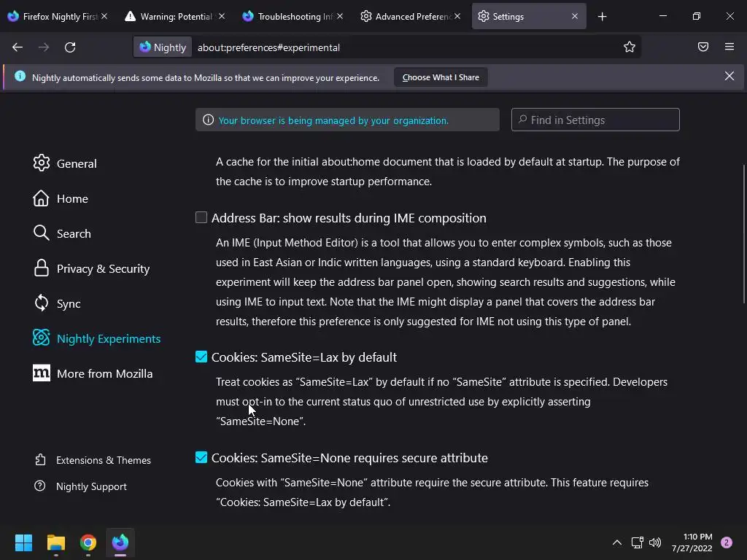Go back using the back arrow
747x560 pixels.
[18, 47]
